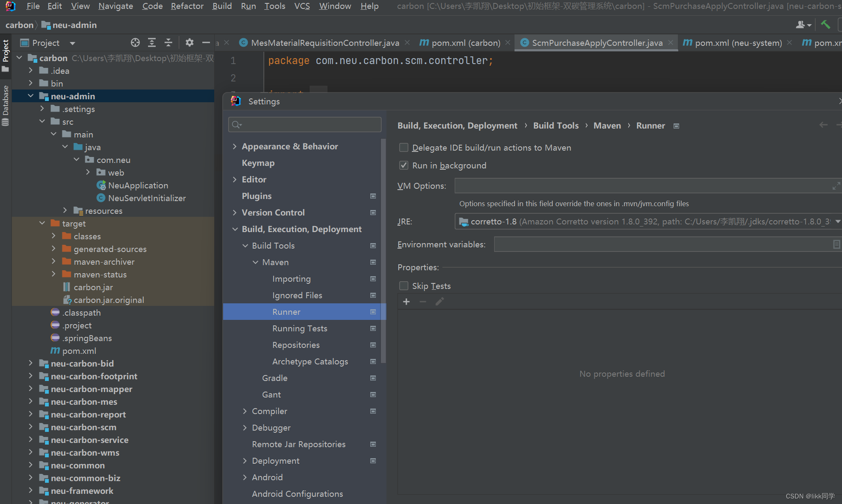Image resolution: width=842 pixels, height=504 pixels.
Task: Click the Collapse All icon in Project panel
Action: pos(168,42)
